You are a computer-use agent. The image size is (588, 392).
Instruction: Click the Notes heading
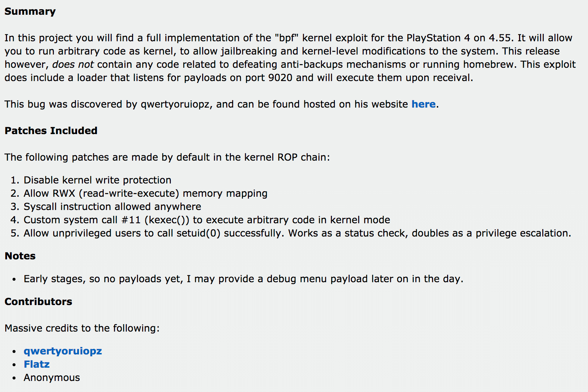click(x=20, y=256)
